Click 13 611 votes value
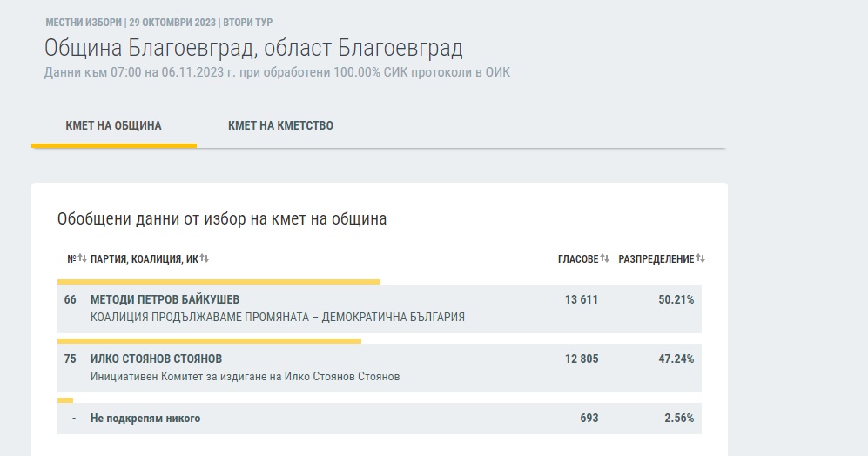868x456 pixels. pyautogui.click(x=581, y=299)
